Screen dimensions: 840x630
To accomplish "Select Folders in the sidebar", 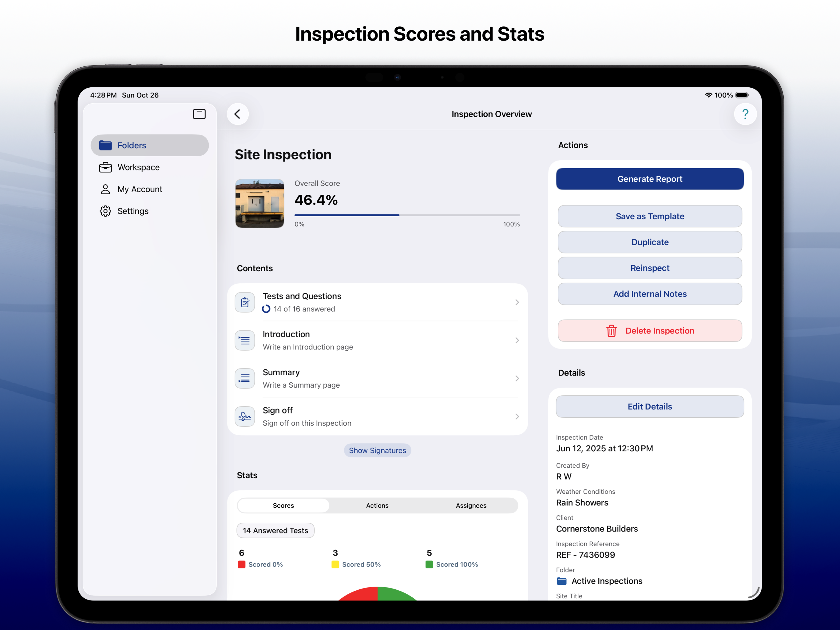I will pyautogui.click(x=150, y=145).
